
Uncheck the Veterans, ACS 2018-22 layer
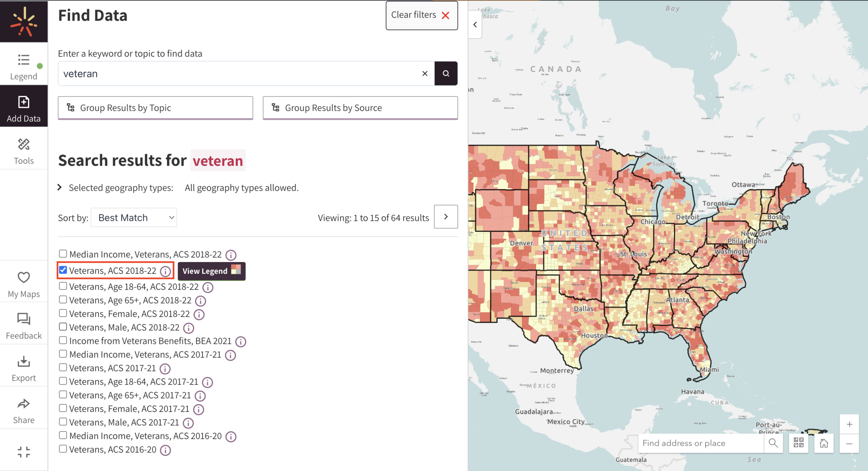coord(63,270)
